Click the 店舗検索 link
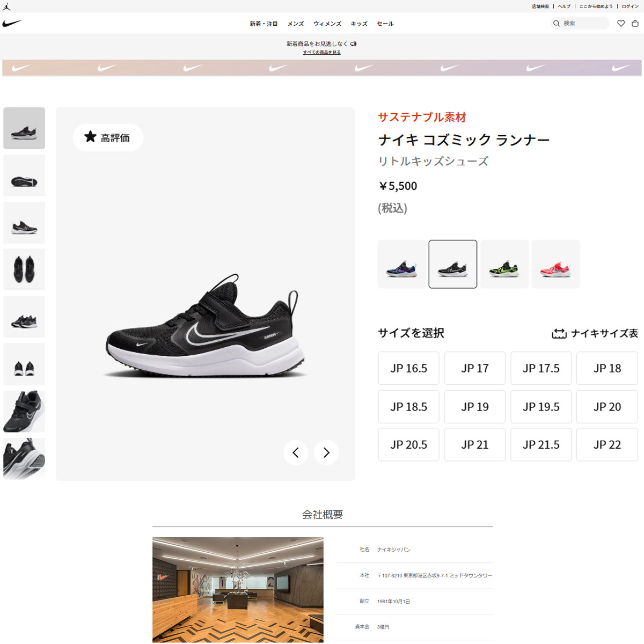The width and height of the screenshot is (644, 644). tap(540, 6)
